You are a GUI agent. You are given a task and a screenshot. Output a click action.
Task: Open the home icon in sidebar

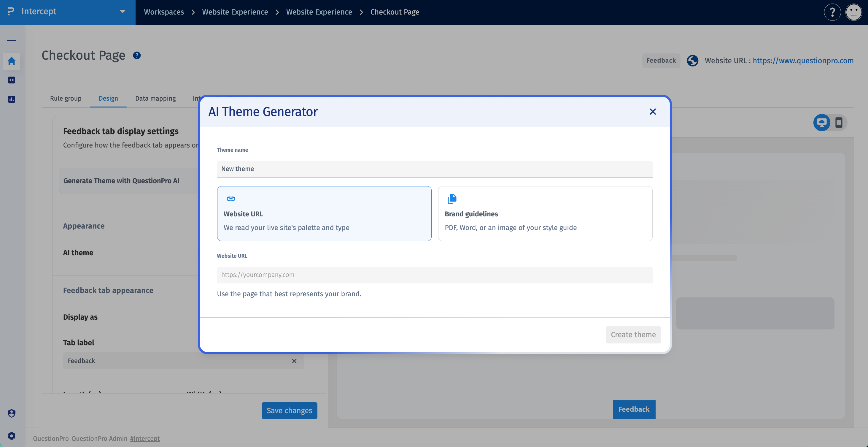coord(12,61)
